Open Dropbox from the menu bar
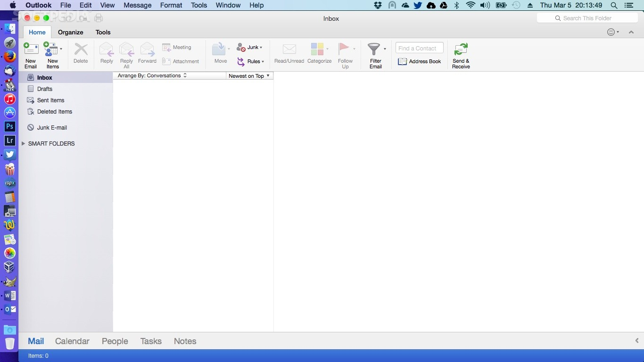The image size is (644, 362). [x=378, y=5]
